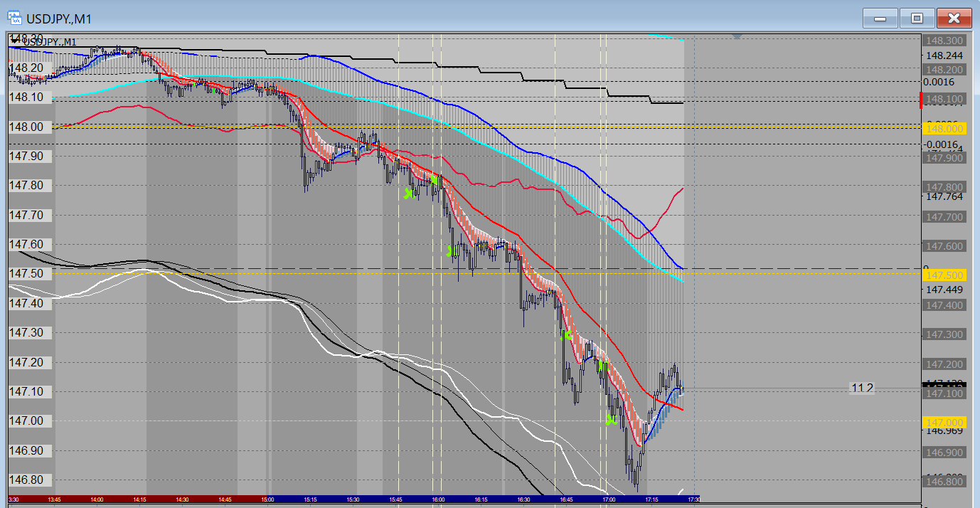
Task: Click the 15:00 mark on the time axis
Action: point(267,499)
